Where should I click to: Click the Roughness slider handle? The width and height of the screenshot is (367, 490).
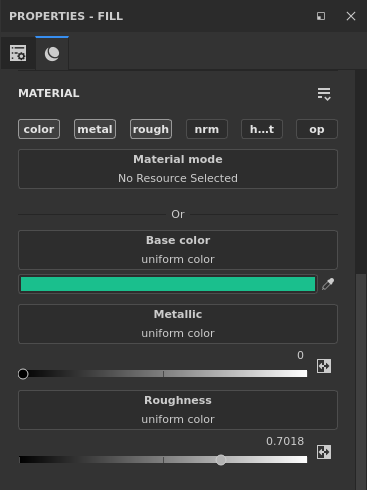[x=221, y=460]
